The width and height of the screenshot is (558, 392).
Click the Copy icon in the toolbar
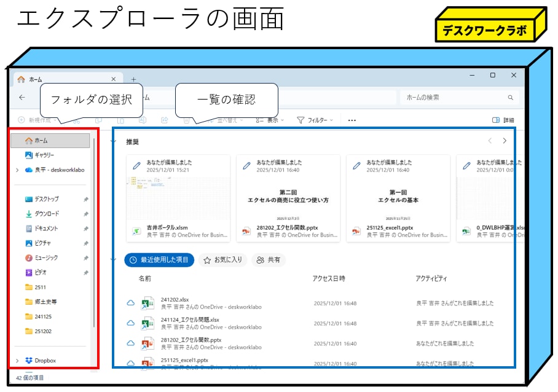pyautogui.click(x=98, y=120)
